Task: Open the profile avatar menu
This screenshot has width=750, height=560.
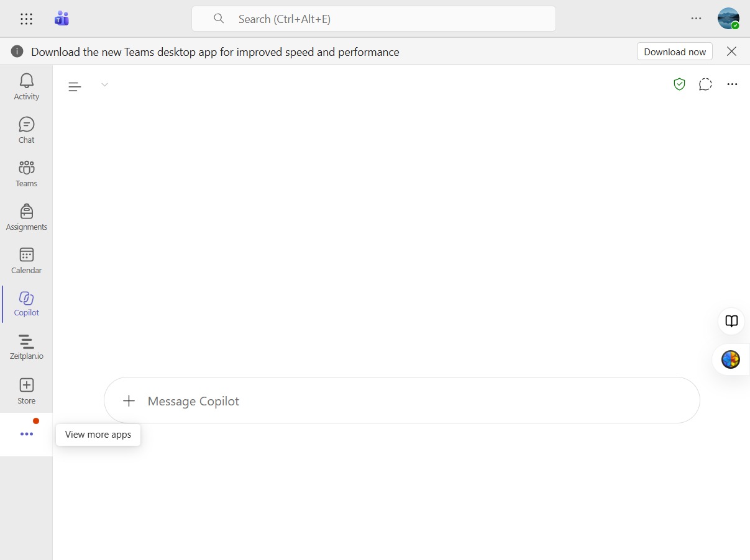Action: (x=728, y=19)
